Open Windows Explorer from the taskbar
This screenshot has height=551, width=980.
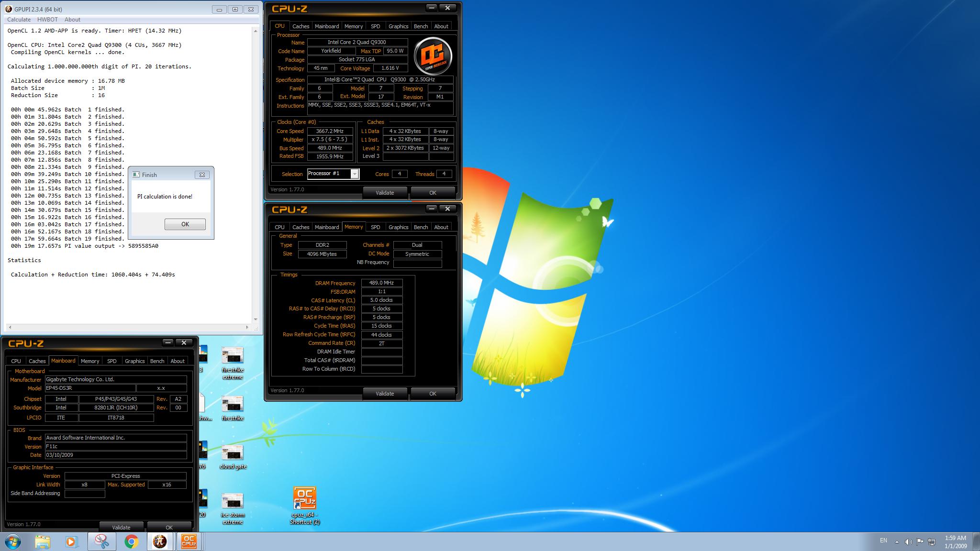43,541
